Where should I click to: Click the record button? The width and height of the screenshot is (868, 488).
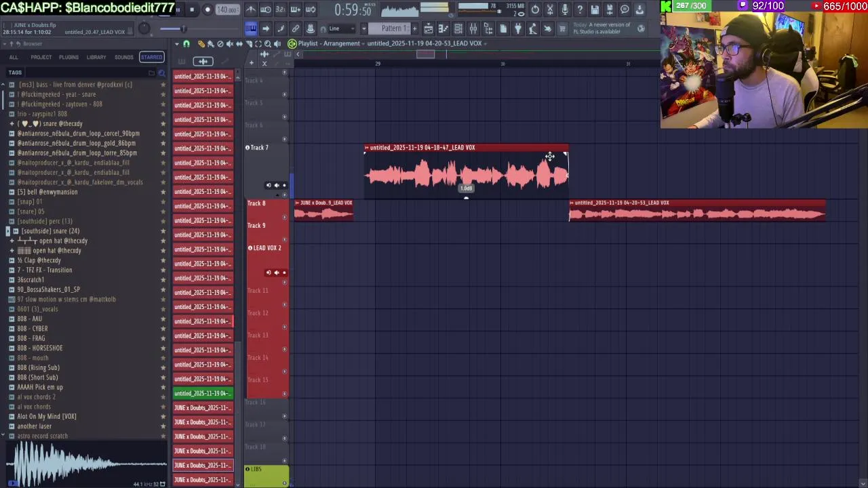208,9
